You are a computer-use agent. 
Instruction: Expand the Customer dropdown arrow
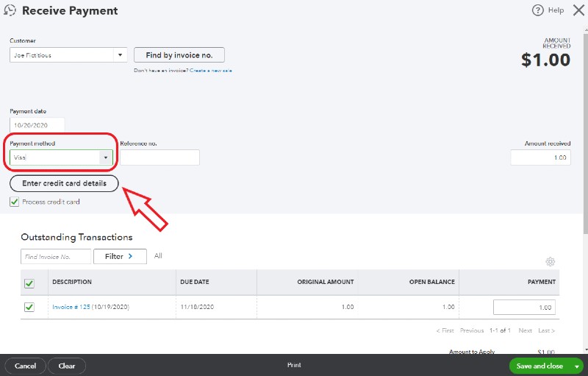point(120,54)
